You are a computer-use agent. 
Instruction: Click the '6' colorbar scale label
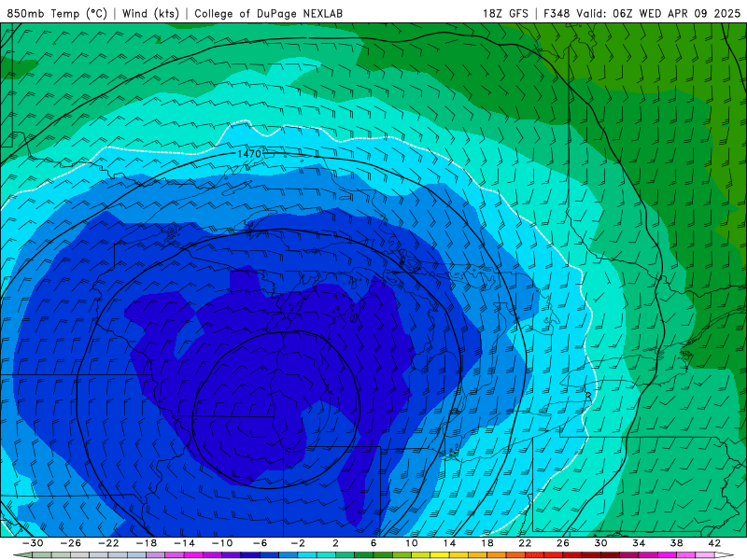click(x=373, y=543)
